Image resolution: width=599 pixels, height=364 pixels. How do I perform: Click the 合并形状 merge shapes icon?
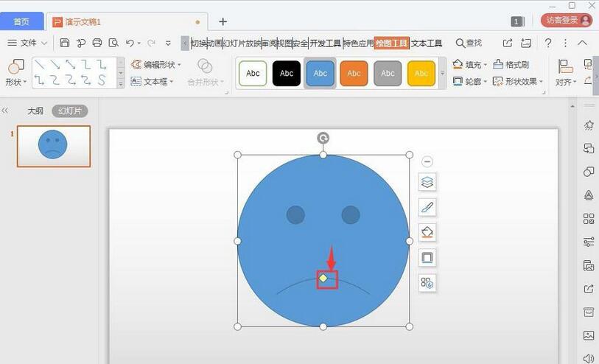(205, 66)
